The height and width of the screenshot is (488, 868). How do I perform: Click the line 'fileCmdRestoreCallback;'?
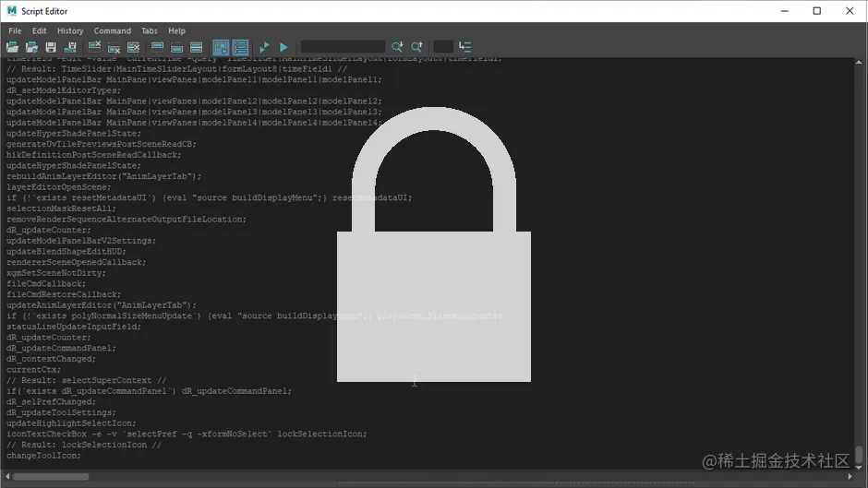point(64,294)
